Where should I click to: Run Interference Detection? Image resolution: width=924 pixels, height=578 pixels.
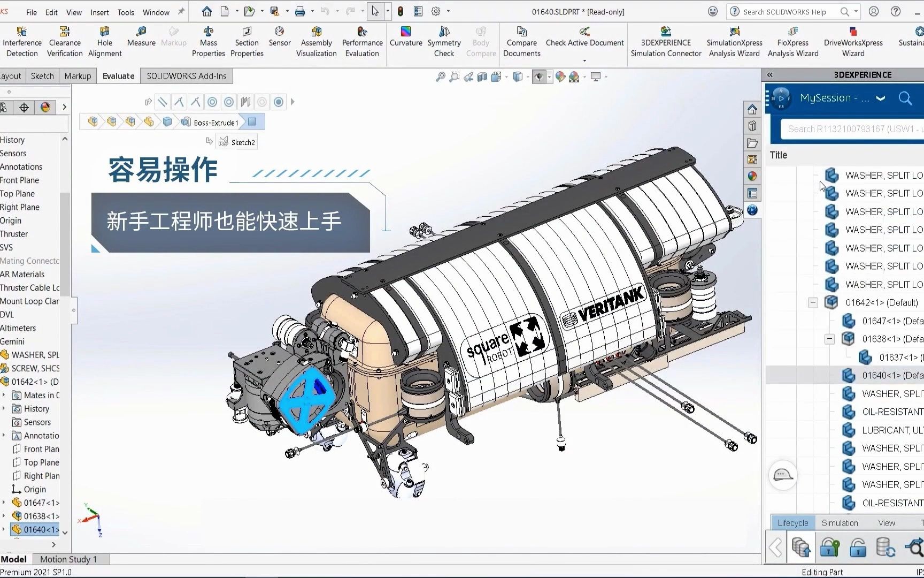click(22, 39)
